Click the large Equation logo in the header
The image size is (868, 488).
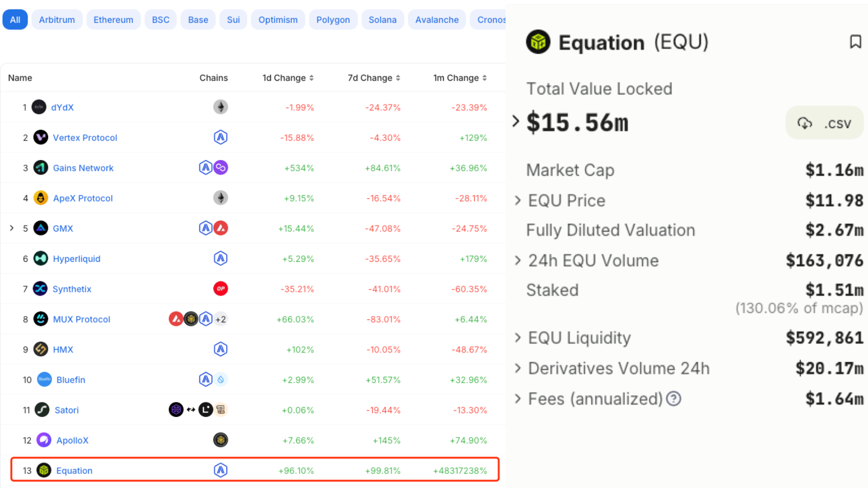(x=538, y=42)
